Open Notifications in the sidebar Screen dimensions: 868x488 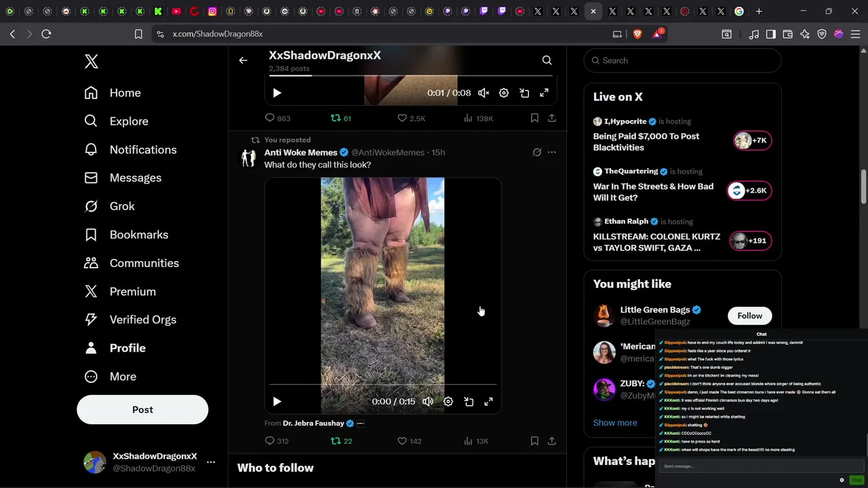(130, 150)
